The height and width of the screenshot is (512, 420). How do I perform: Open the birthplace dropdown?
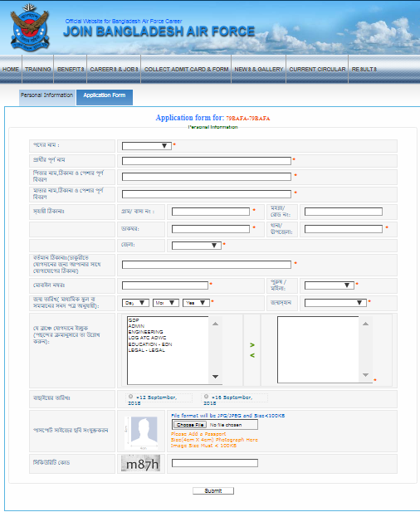coord(335,303)
